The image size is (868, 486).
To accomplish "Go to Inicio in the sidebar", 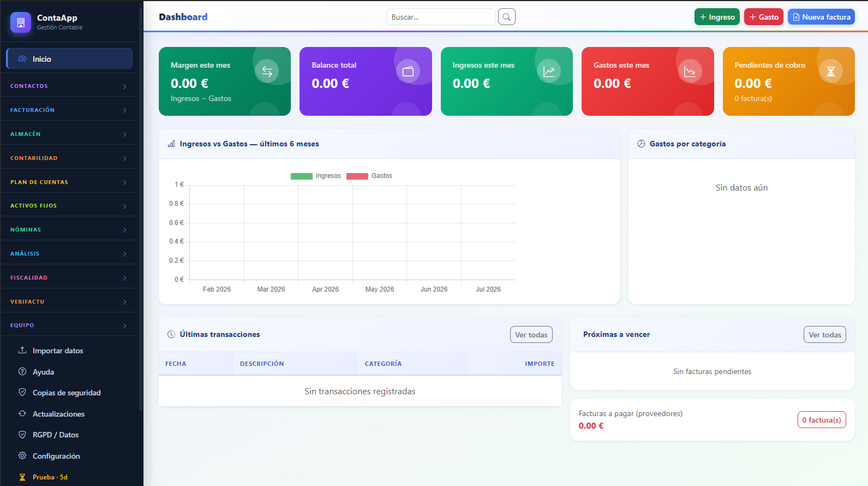I will point(69,58).
